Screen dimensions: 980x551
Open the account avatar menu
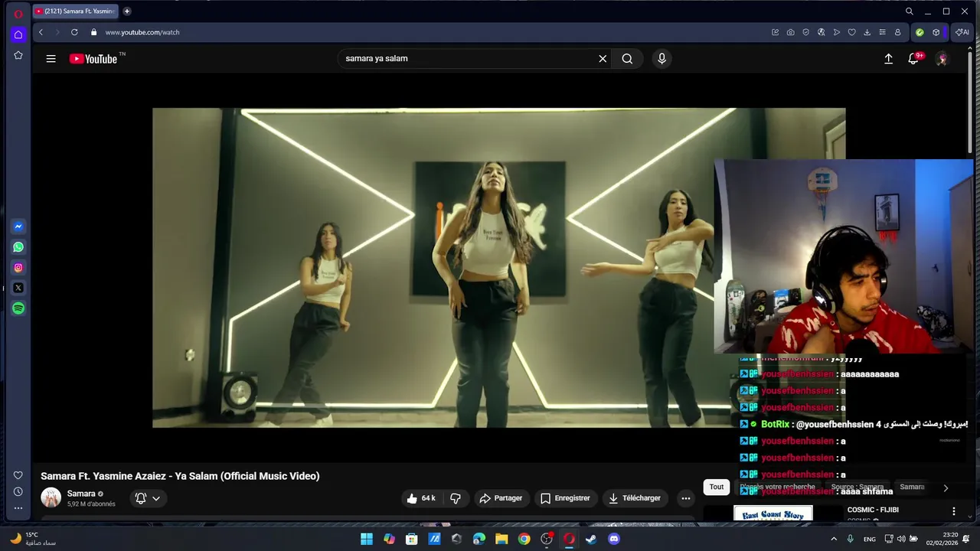coord(942,59)
